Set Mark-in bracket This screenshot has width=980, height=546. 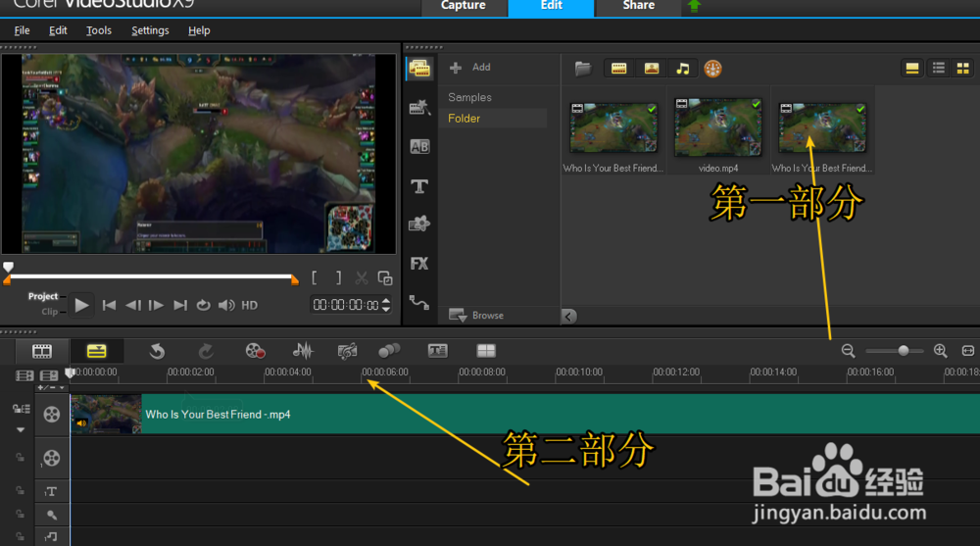(x=314, y=277)
